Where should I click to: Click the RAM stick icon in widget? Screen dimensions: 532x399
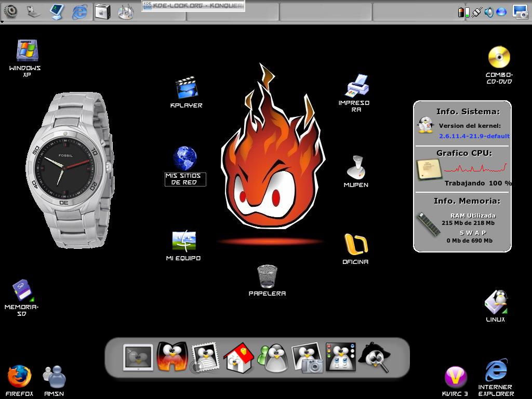tap(429, 224)
